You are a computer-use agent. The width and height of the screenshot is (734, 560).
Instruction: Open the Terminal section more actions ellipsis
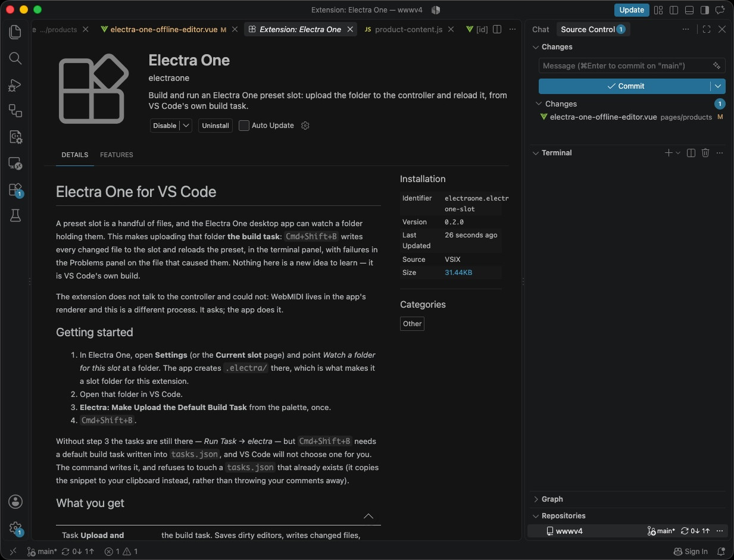click(720, 153)
